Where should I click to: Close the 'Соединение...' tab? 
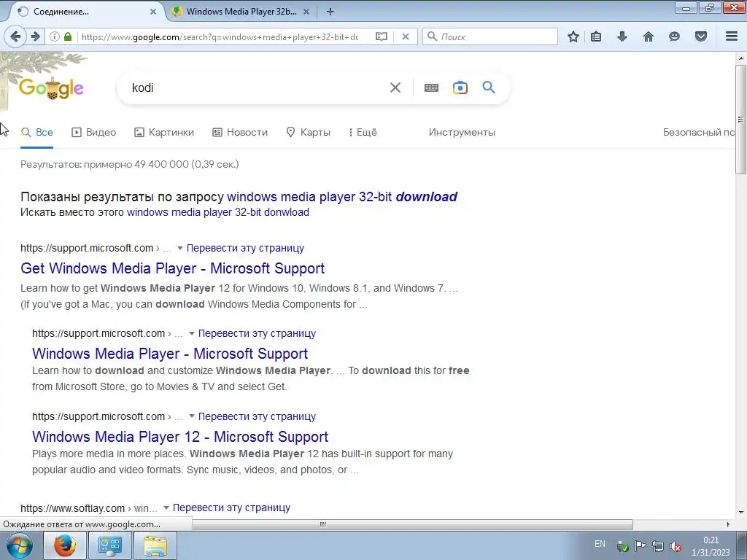(x=153, y=12)
